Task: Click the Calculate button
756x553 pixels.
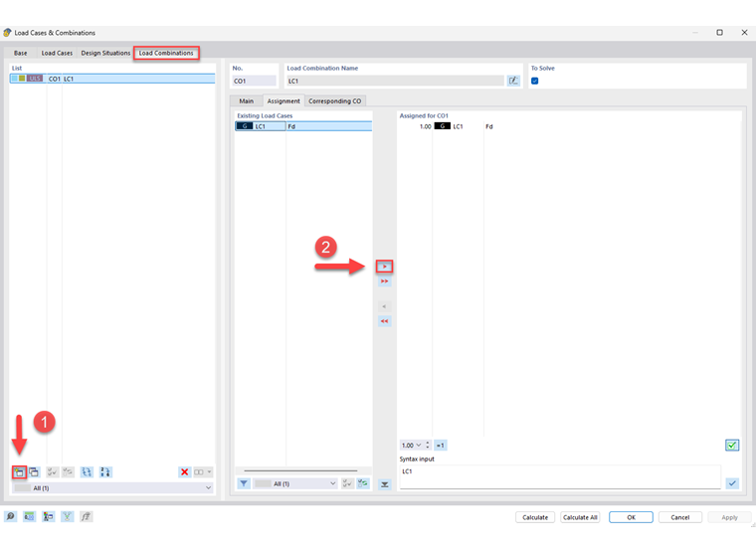Action: coord(535,517)
